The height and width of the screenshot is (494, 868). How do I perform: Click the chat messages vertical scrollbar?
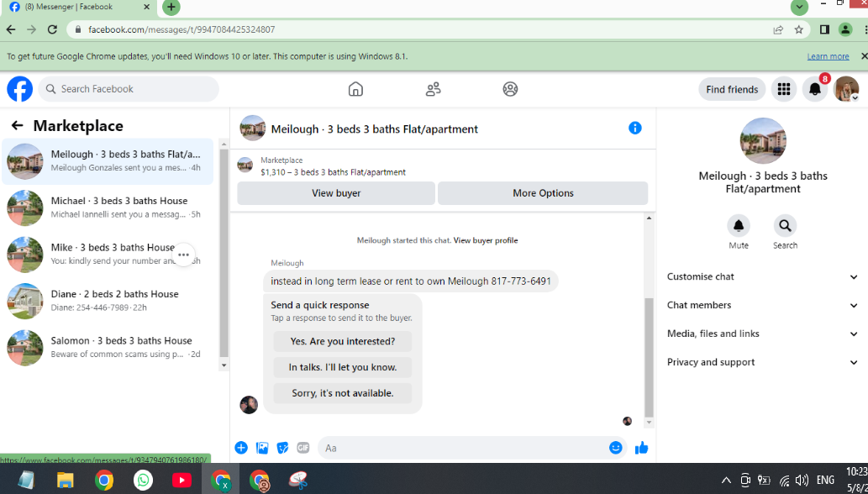[650, 357]
